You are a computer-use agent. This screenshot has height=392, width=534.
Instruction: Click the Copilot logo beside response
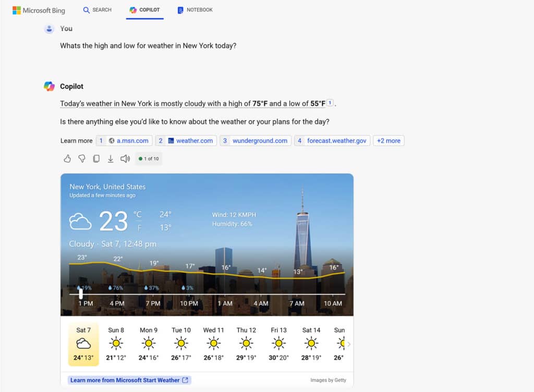tap(49, 87)
